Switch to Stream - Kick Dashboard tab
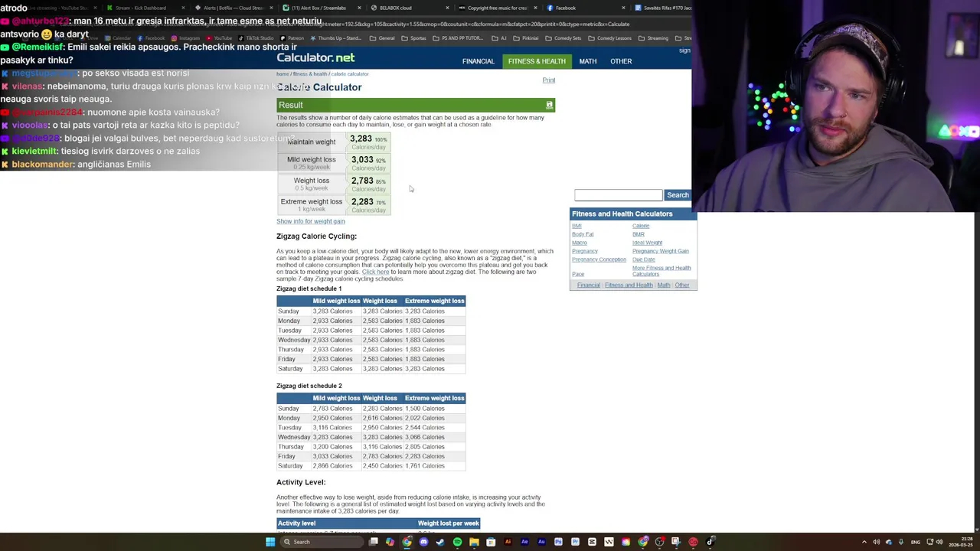 [145, 8]
